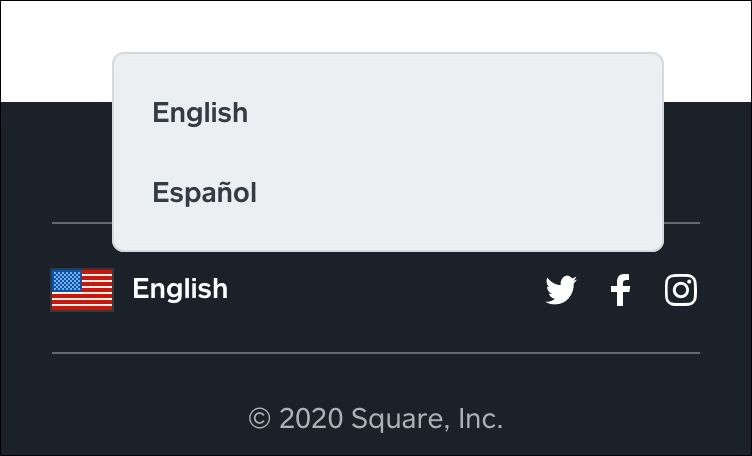Open Square's Instagram profile via camera icon
The height and width of the screenshot is (456, 752).
pos(681,290)
